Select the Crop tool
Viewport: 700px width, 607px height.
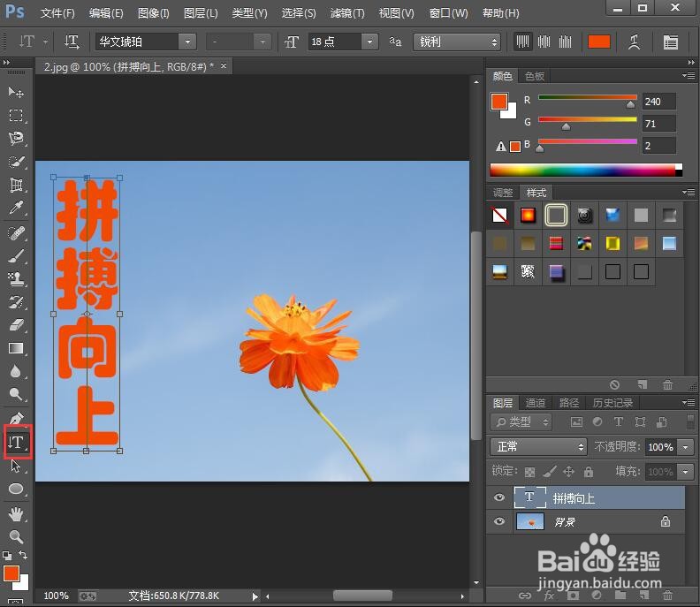pyautogui.click(x=16, y=185)
